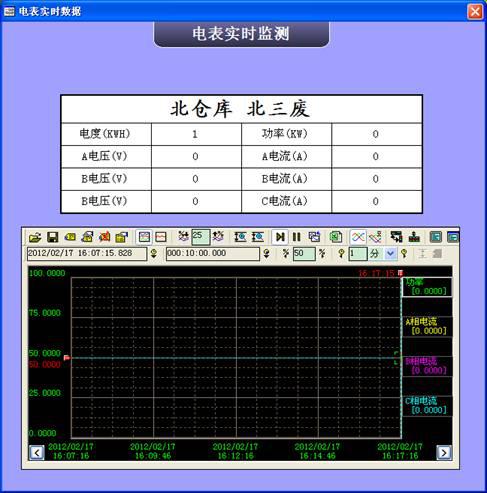Click the C电流(A) label cell
The width and height of the screenshot is (487, 493).
tap(286, 201)
